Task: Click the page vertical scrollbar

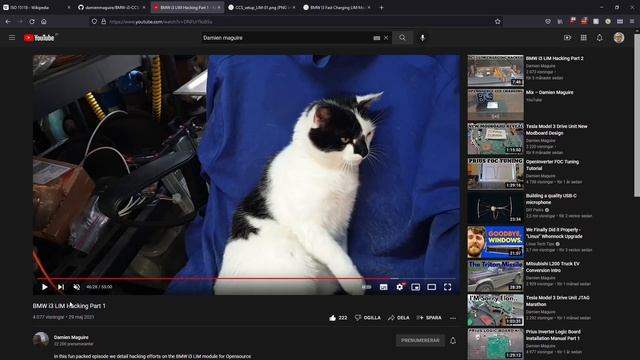Action: coord(637,115)
